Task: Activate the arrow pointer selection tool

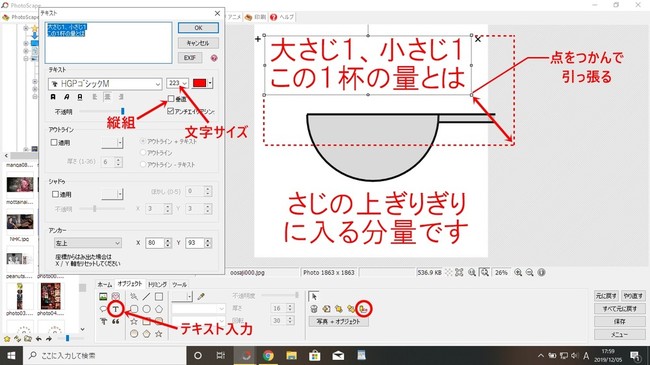Action: tap(314, 296)
